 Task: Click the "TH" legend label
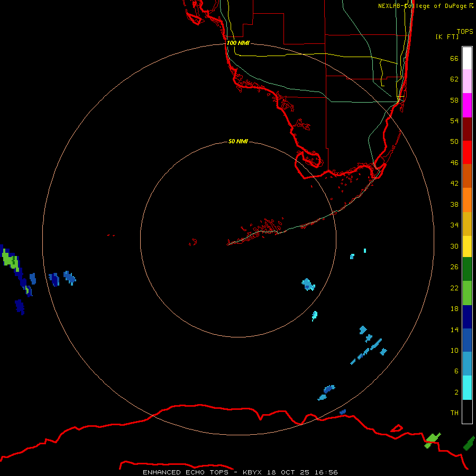454,413
